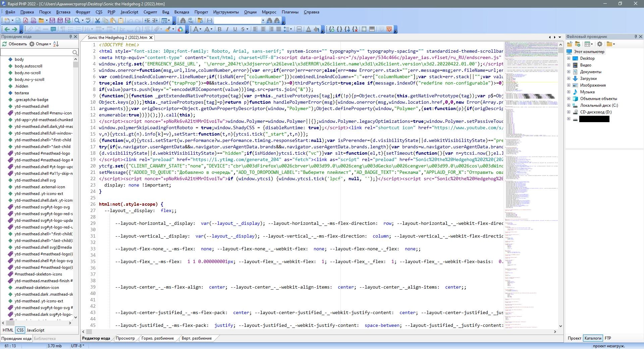Click the Save file diskette icon
The image size is (644, 349).
(x=52, y=20)
